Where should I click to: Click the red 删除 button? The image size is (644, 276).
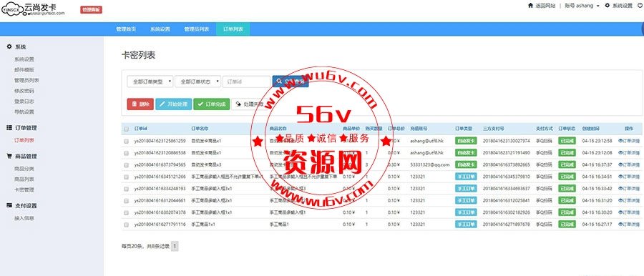(x=140, y=104)
